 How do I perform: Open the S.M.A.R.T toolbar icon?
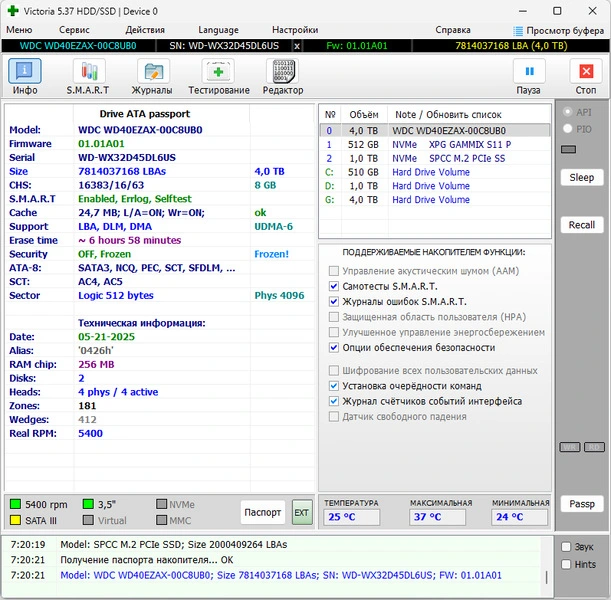tap(88, 71)
